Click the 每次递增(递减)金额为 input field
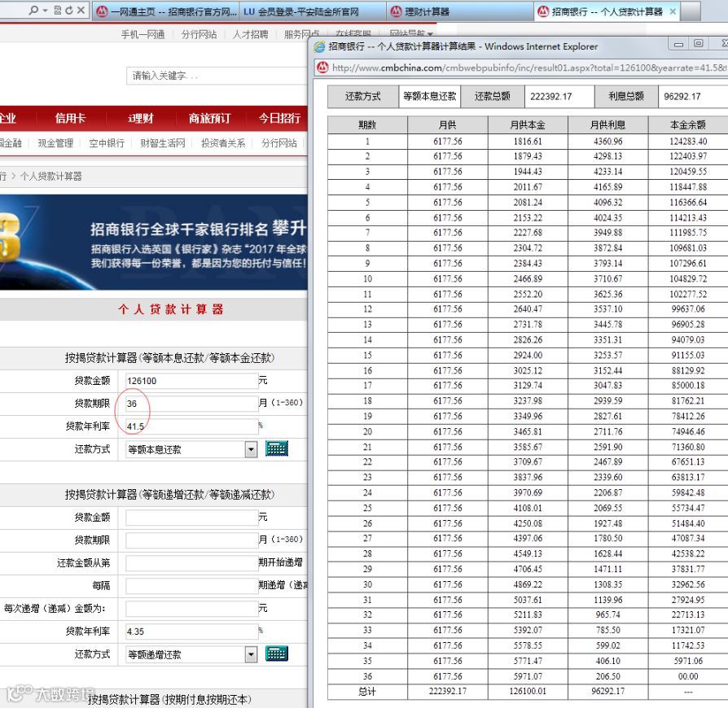The width and height of the screenshot is (728, 708). 191,608
